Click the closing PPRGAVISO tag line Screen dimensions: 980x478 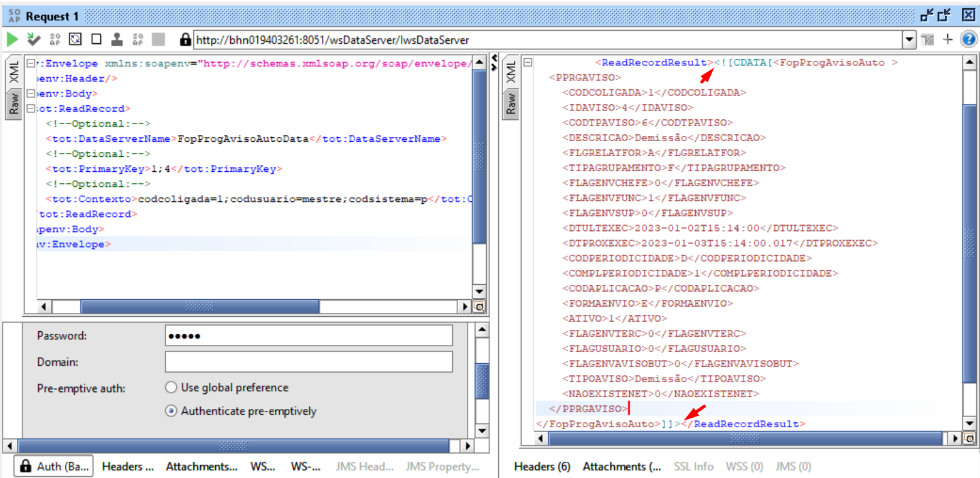click(588, 408)
